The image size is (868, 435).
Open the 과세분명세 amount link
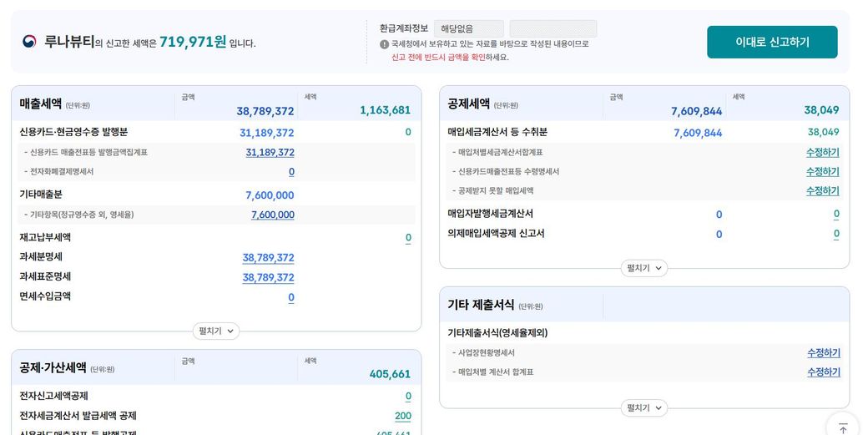tap(268, 258)
